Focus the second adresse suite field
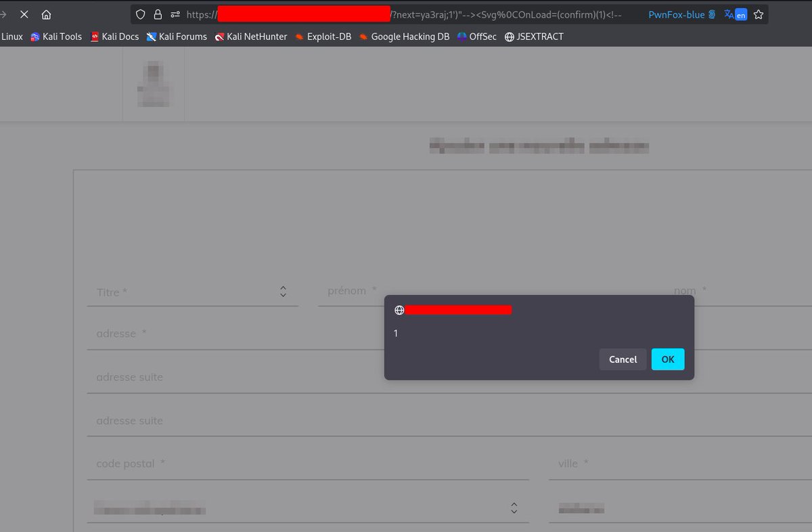This screenshot has width=812, height=532. pyautogui.click(x=449, y=420)
